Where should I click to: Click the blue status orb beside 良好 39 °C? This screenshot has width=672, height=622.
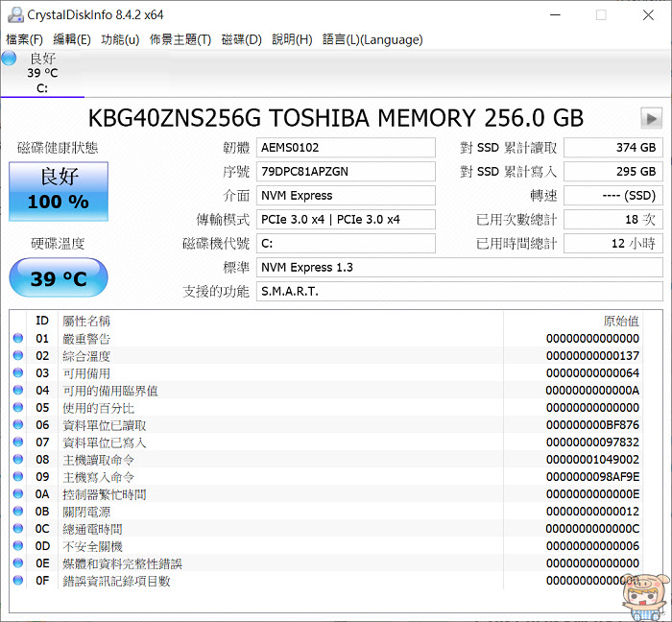click(x=9, y=59)
